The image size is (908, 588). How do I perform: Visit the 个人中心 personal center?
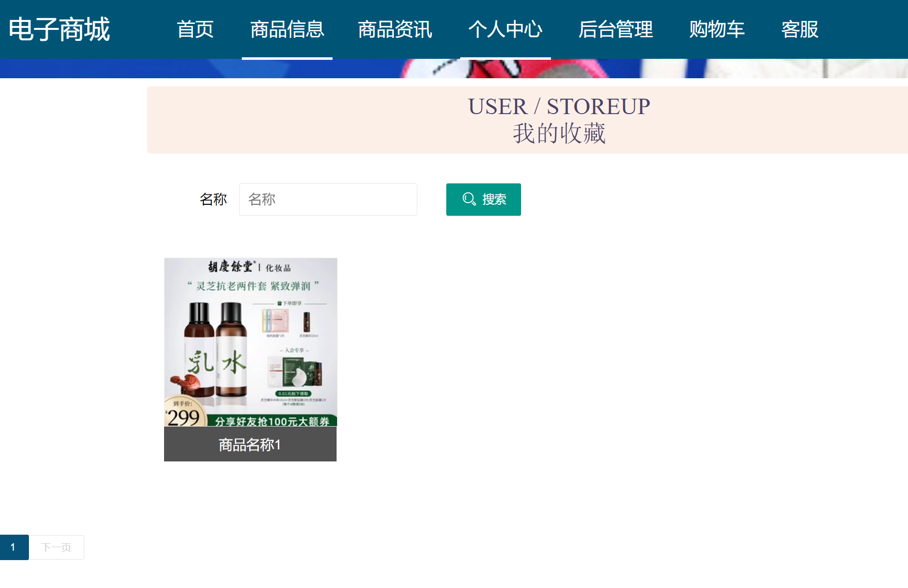tap(505, 30)
